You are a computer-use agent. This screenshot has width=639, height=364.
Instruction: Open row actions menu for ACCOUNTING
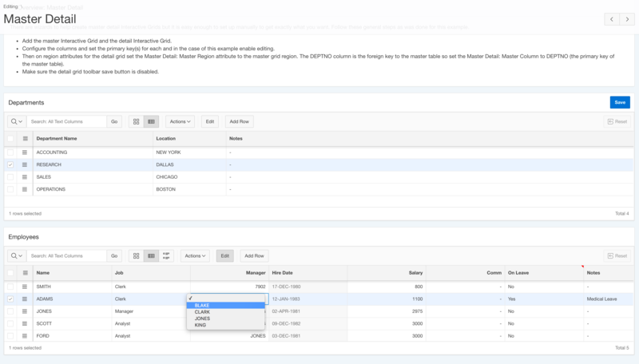pyautogui.click(x=26, y=152)
